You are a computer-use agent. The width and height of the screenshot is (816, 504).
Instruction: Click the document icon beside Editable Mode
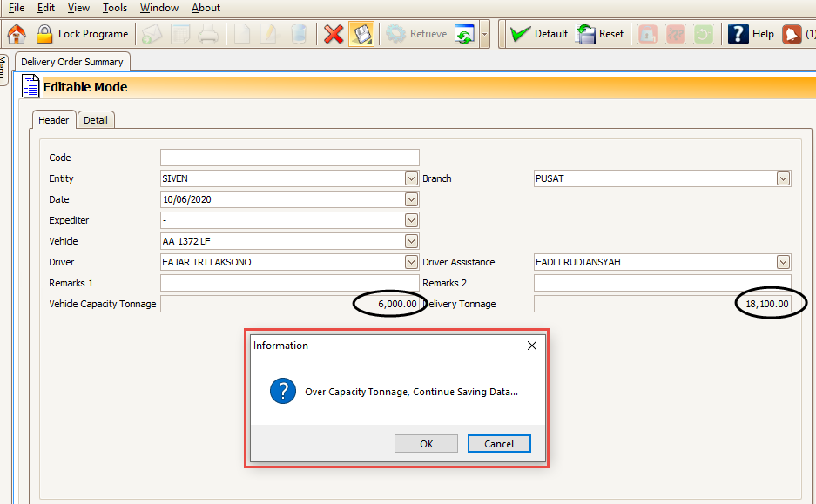click(x=30, y=86)
